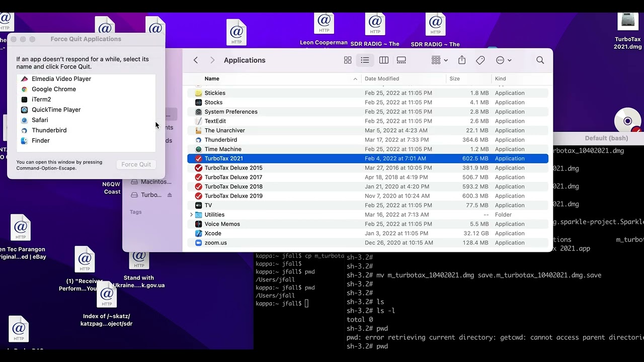Click the Finder search magnifier icon

tap(540, 60)
